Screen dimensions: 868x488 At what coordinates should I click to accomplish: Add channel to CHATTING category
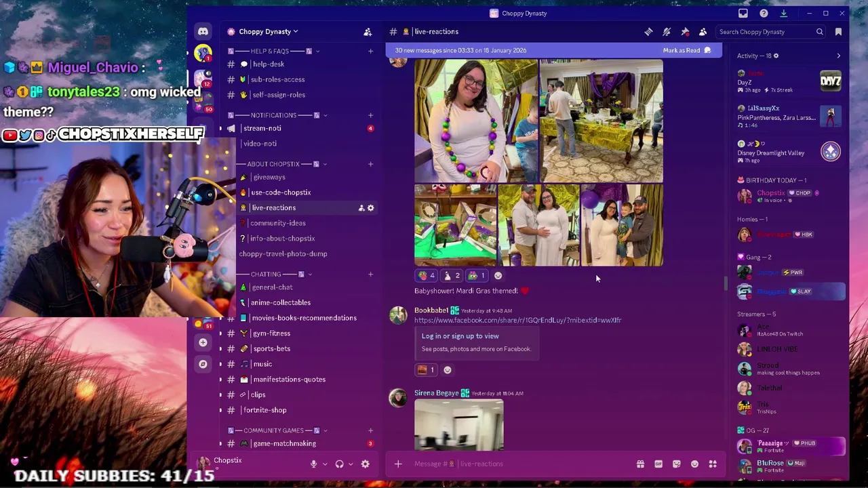click(x=370, y=274)
